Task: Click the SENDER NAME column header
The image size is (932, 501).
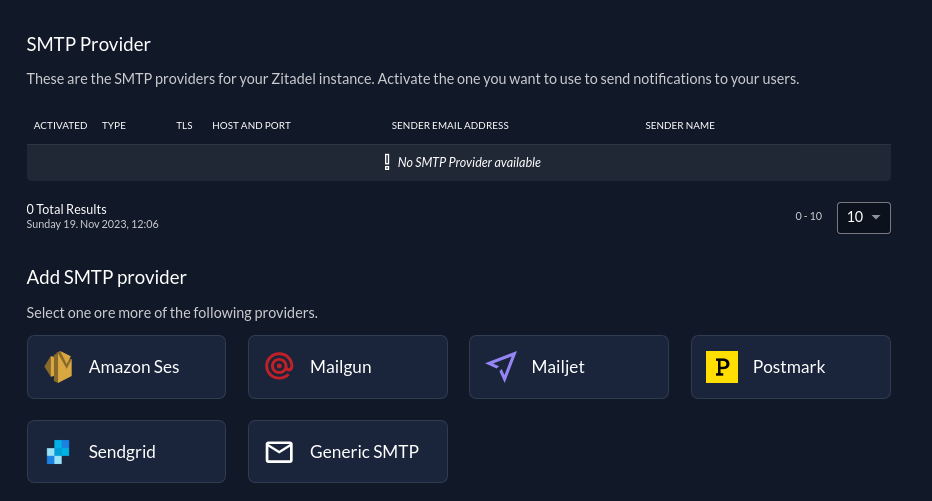Action: click(680, 126)
